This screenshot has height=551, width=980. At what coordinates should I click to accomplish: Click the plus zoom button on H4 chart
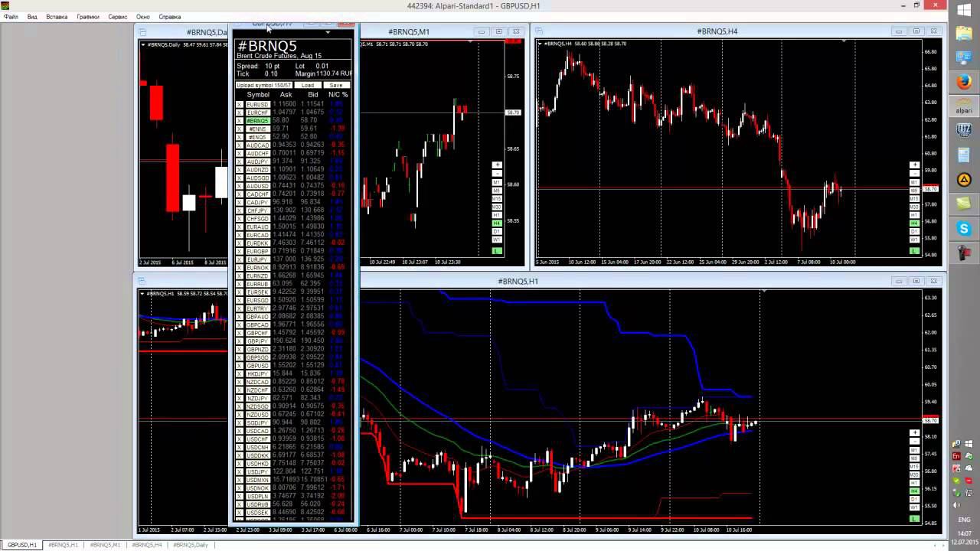pyautogui.click(x=914, y=165)
